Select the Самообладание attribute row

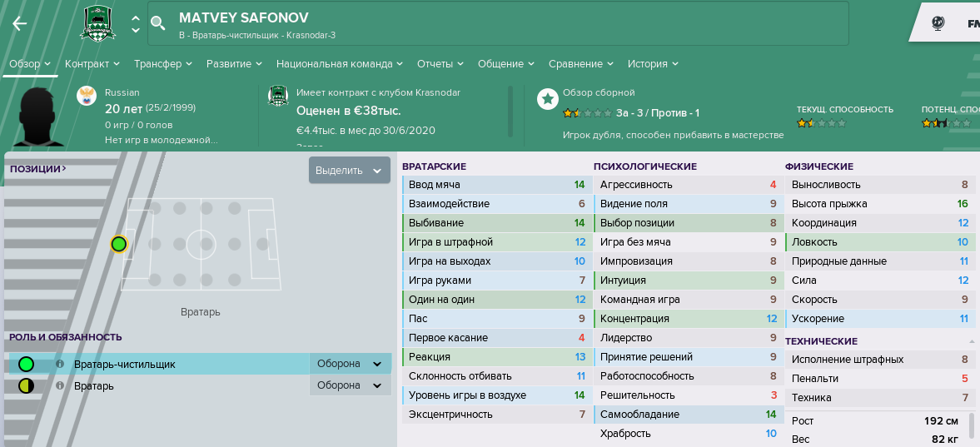click(688, 415)
